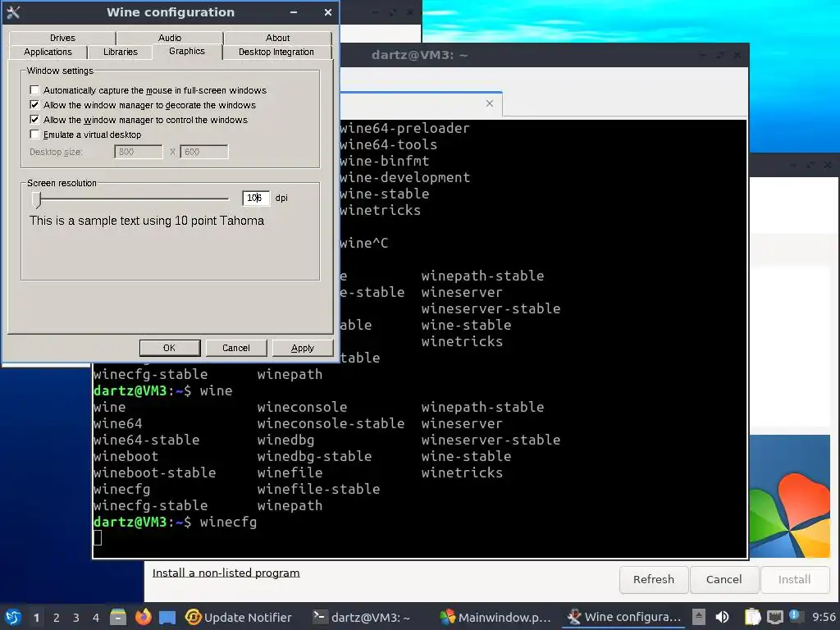Switch to Mainwindow.p... taskbar entry

(x=495, y=617)
